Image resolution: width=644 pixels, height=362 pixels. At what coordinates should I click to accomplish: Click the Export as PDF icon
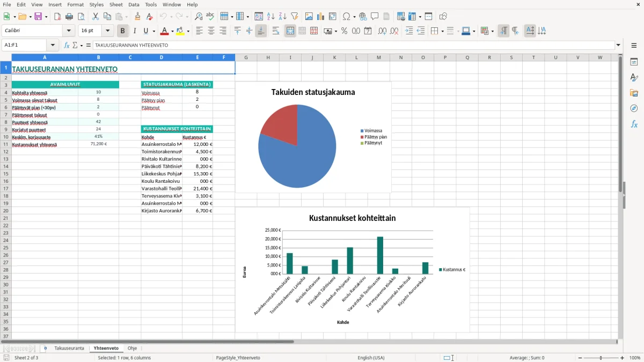tap(57, 17)
